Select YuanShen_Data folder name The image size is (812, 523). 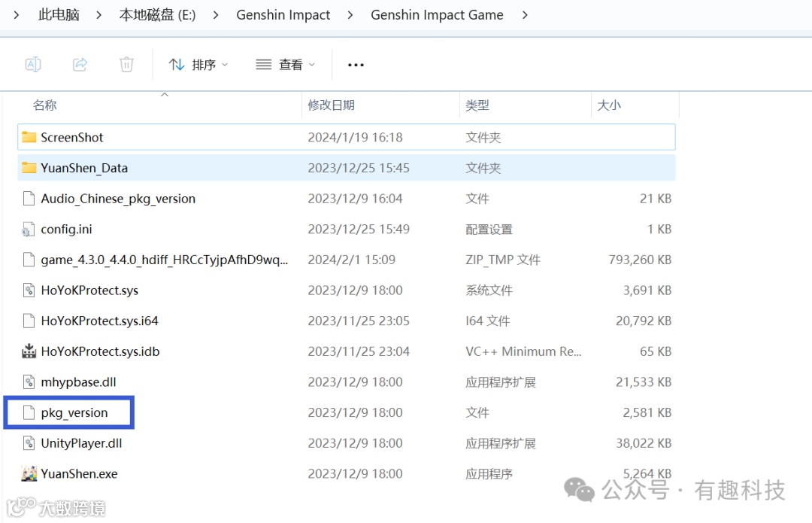point(84,168)
